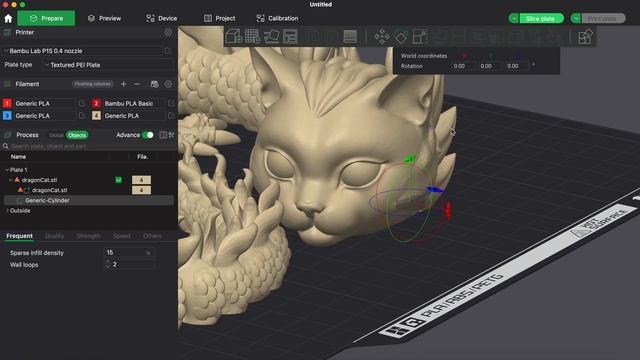
Task: Click the Sparse infill density field
Action: [x=129, y=253]
